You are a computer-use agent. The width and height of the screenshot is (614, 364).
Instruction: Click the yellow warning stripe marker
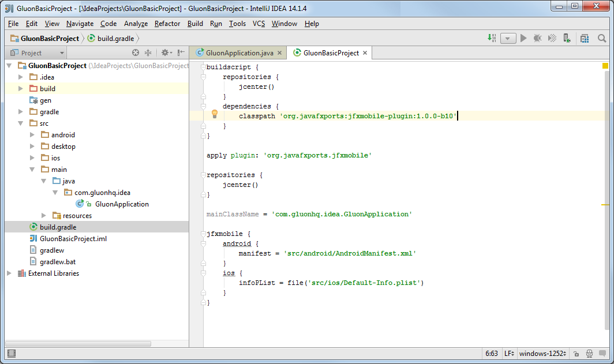[x=605, y=205]
